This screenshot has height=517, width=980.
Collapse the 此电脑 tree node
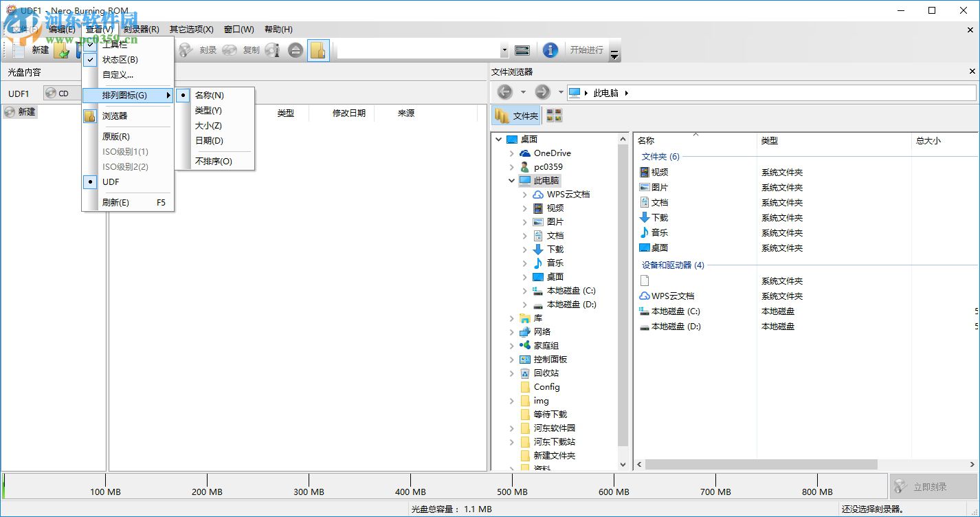[511, 180]
